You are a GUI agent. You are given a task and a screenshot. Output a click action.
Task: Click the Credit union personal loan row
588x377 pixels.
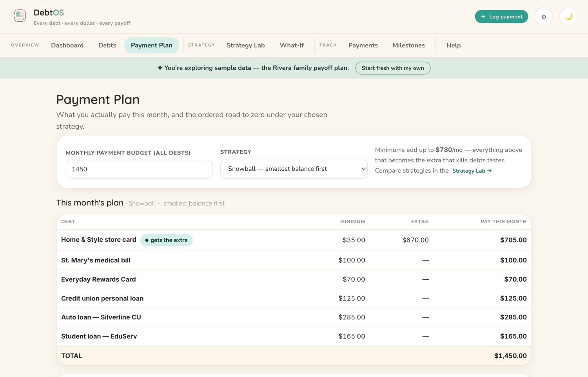pos(294,299)
